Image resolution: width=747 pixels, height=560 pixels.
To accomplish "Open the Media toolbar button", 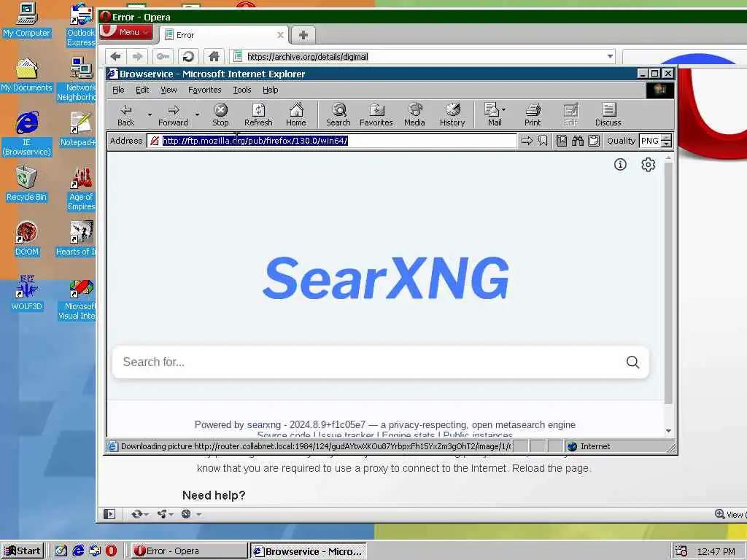I will pos(414,115).
